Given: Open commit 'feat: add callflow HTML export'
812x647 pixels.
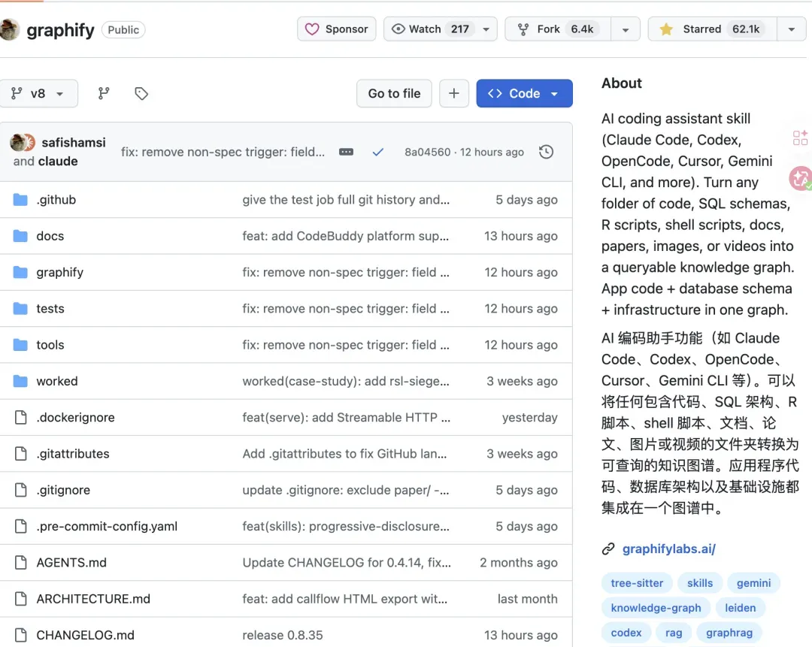Looking at the screenshot, I should coord(345,598).
